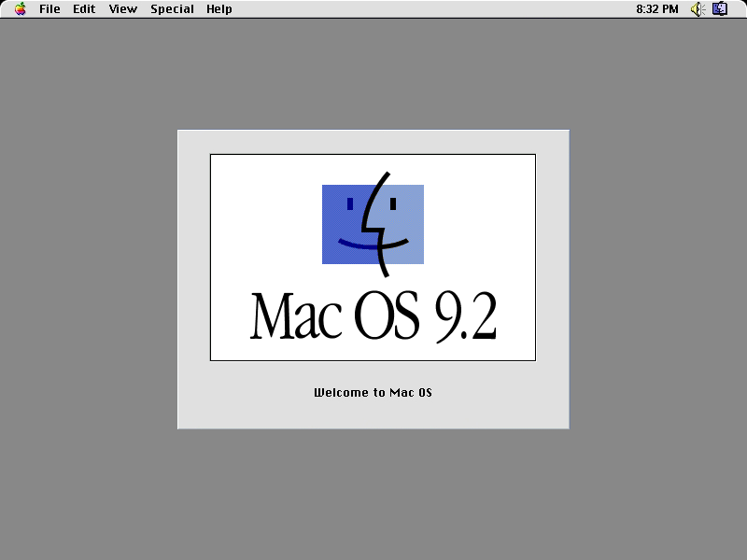Open the View menu
747x560 pixels.
(x=122, y=8)
